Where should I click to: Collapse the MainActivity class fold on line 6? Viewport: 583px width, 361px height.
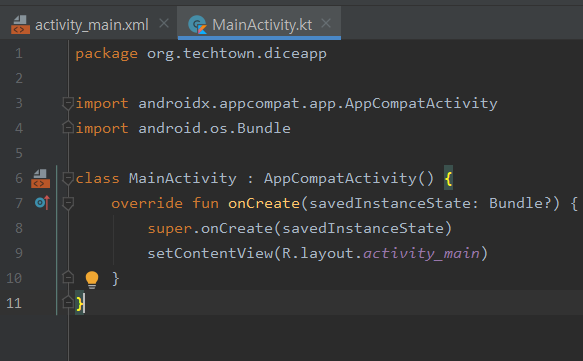(x=68, y=178)
